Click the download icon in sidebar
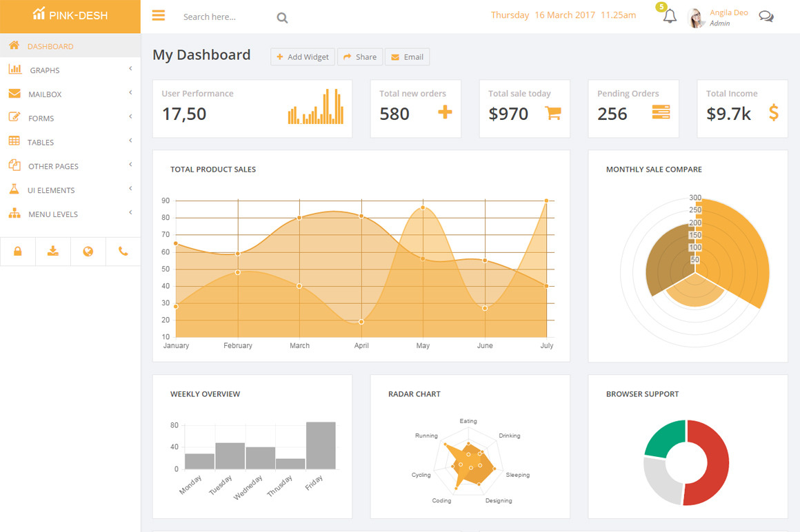This screenshot has height=532, width=800. coord(53,252)
